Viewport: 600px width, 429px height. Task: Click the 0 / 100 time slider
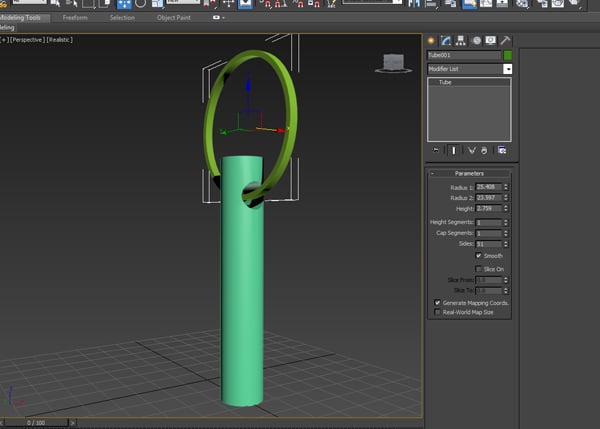(x=36, y=423)
